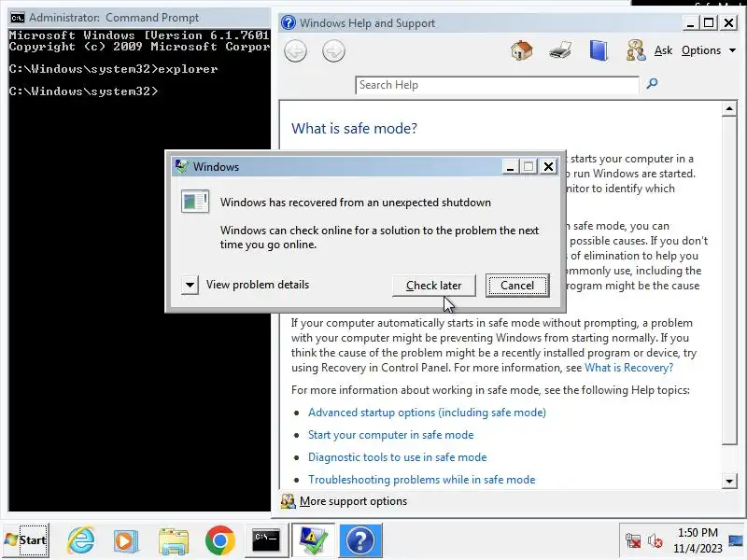Open Diagnostic tools to use in safe mode
Viewport: 747px width, 560px height.
pyautogui.click(x=398, y=457)
